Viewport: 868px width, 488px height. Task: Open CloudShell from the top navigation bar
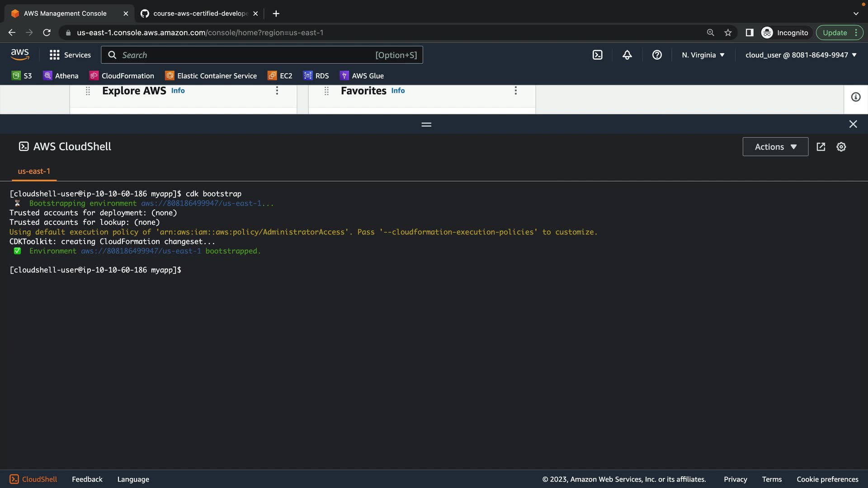click(x=597, y=55)
